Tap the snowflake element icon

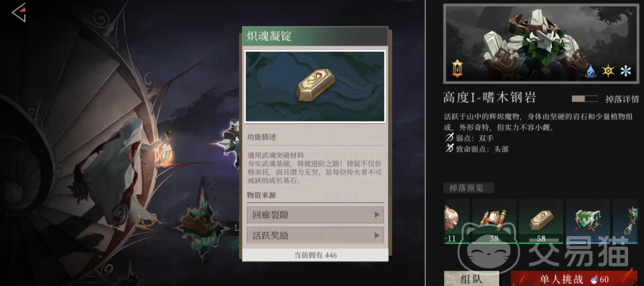click(626, 71)
